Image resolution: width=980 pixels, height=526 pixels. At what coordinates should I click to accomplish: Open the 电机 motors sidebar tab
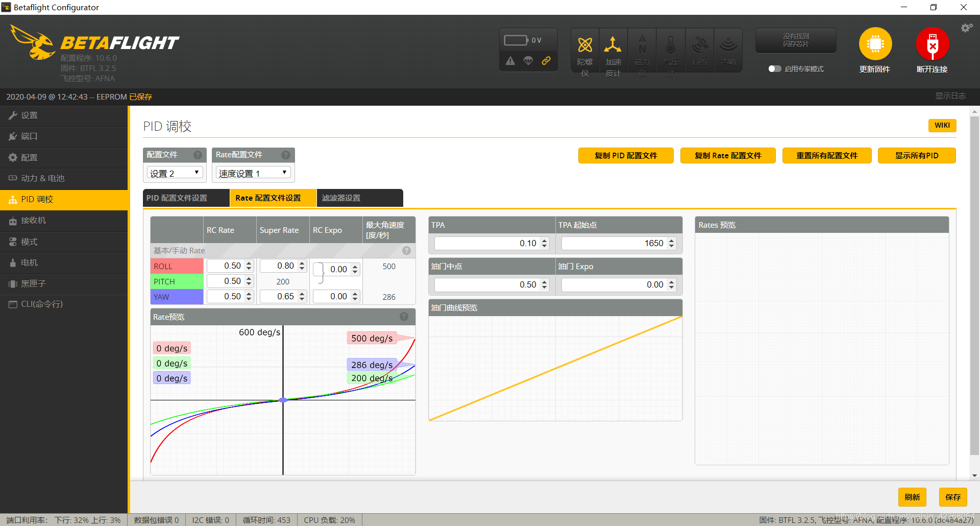click(x=64, y=262)
